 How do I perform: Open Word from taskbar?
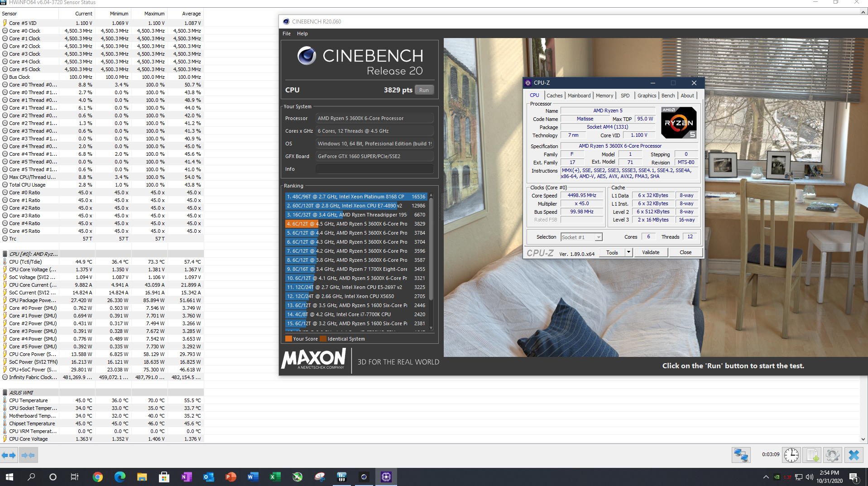253,477
